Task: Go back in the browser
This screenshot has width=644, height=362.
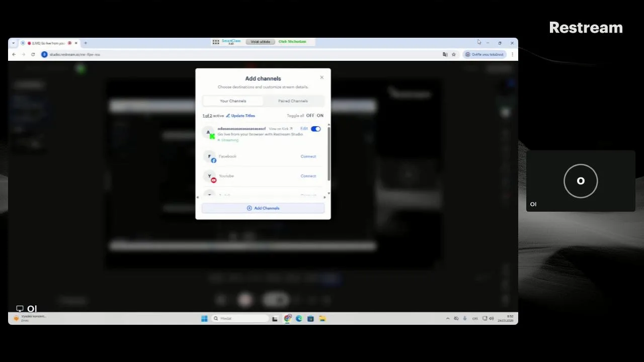Action: pos(14,54)
